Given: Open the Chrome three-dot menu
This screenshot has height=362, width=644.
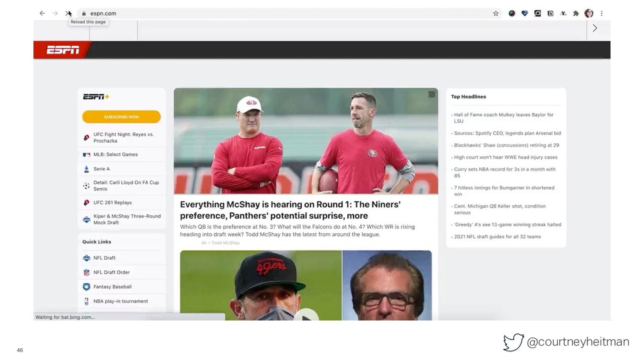Looking at the screenshot, I should [x=602, y=14].
